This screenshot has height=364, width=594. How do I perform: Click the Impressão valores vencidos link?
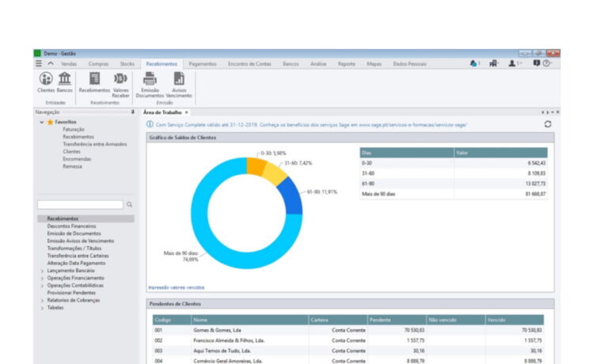pyautogui.click(x=176, y=287)
